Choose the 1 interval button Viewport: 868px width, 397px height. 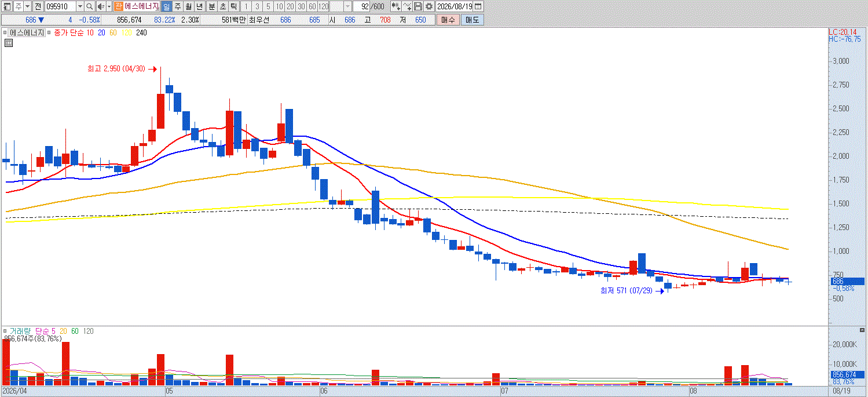[x=246, y=6]
